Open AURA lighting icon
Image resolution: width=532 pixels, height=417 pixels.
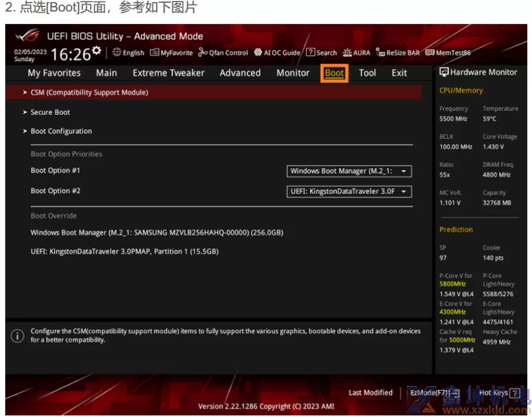(347, 52)
